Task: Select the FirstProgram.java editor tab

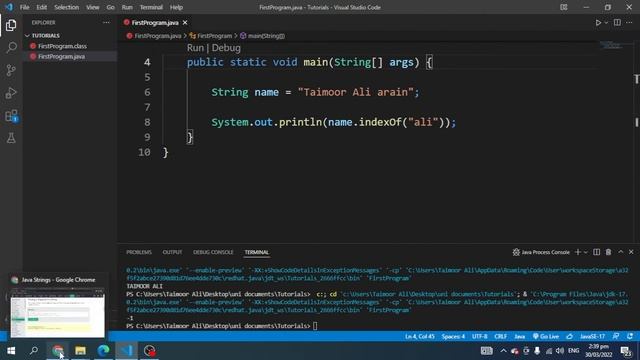Action: 155,23
